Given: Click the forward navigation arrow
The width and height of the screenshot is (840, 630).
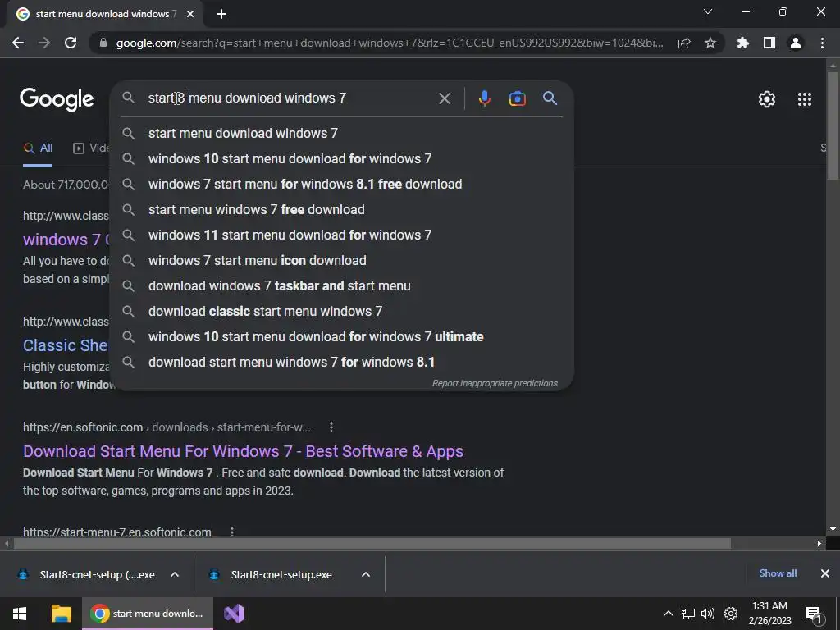Looking at the screenshot, I should coord(44,43).
